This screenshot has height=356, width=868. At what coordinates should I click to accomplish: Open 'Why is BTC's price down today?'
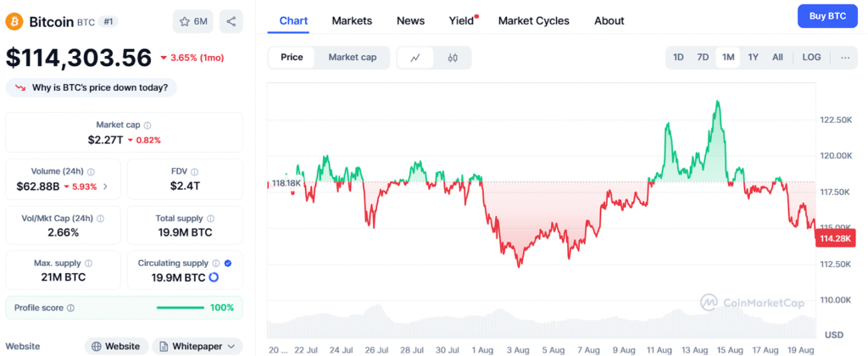click(91, 86)
